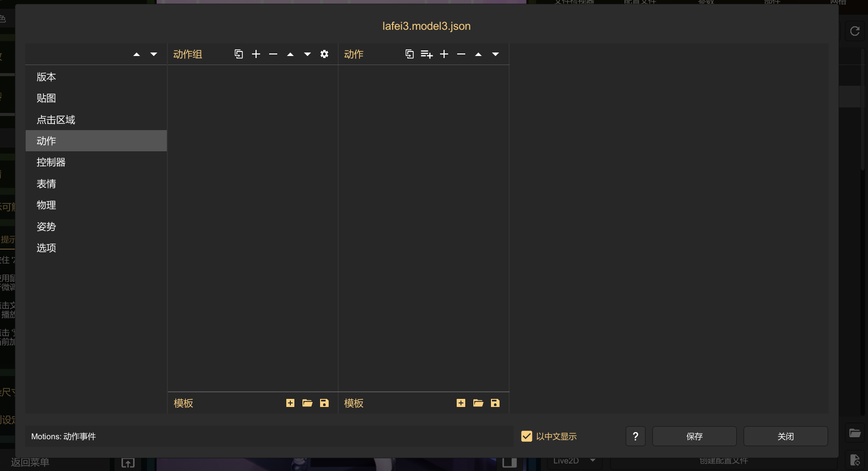This screenshot has width=868, height=471.
Task: Toggle the 以中文显示 checkbox
Action: (527, 436)
